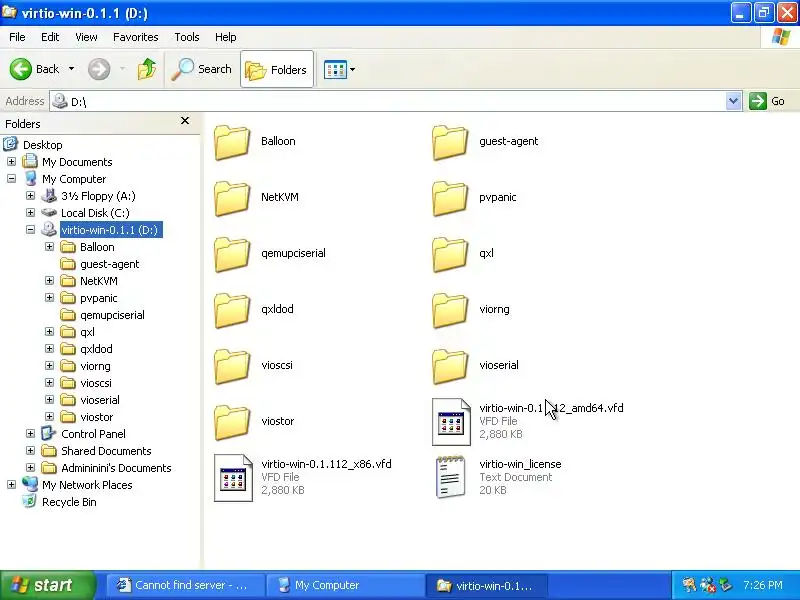
Task: Select the viostor folder icon in file list
Action: coord(232,422)
